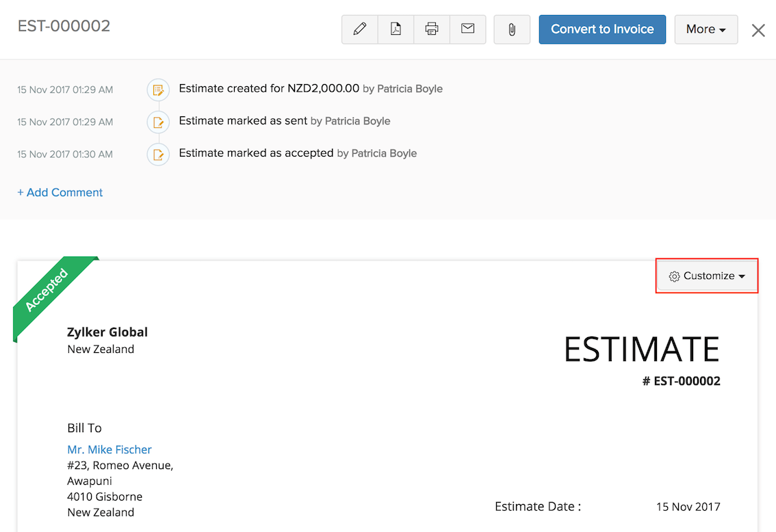The height and width of the screenshot is (532, 776).
Task: Open the More dropdown menu
Action: click(x=706, y=29)
